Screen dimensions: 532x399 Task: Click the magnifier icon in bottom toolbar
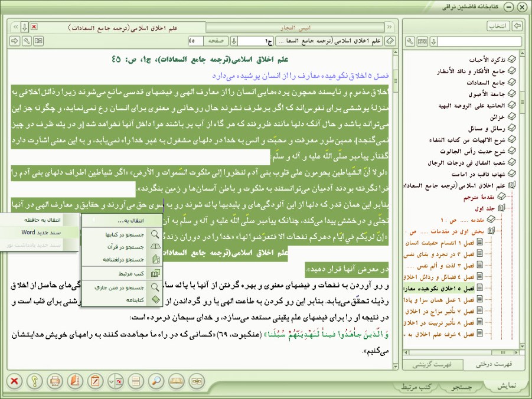156,381
